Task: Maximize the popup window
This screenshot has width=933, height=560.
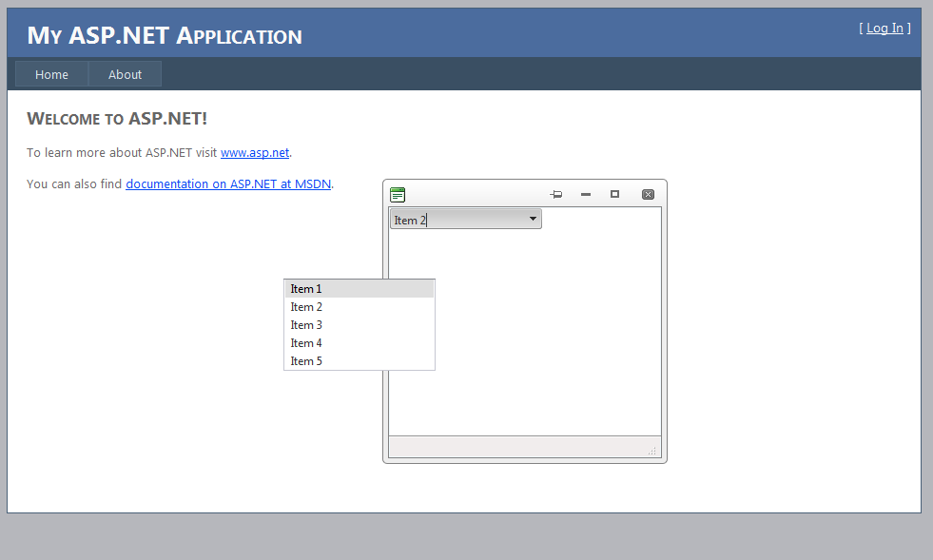Action: 614,194
